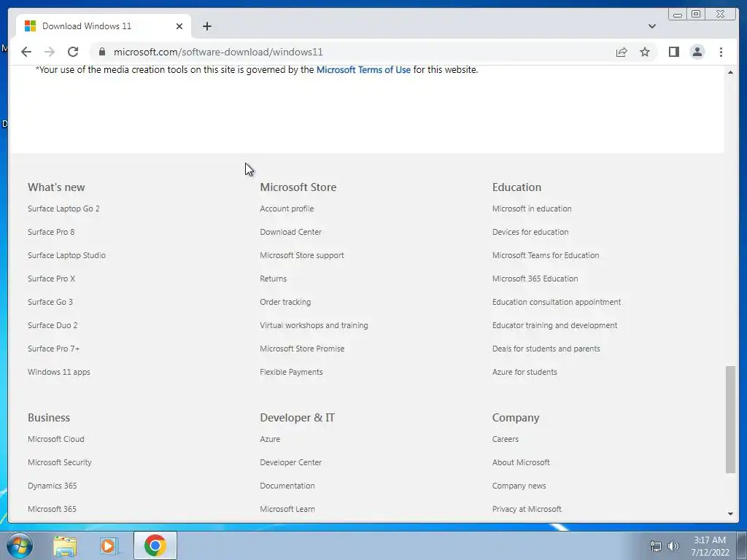Open Deals for students and parents link
747x560 pixels.
(x=546, y=349)
